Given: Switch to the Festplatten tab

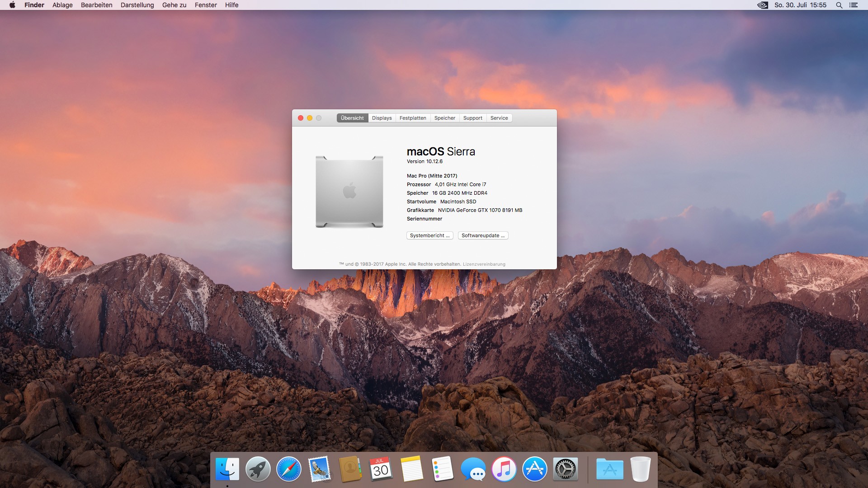Looking at the screenshot, I should pyautogui.click(x=413, y=118).
